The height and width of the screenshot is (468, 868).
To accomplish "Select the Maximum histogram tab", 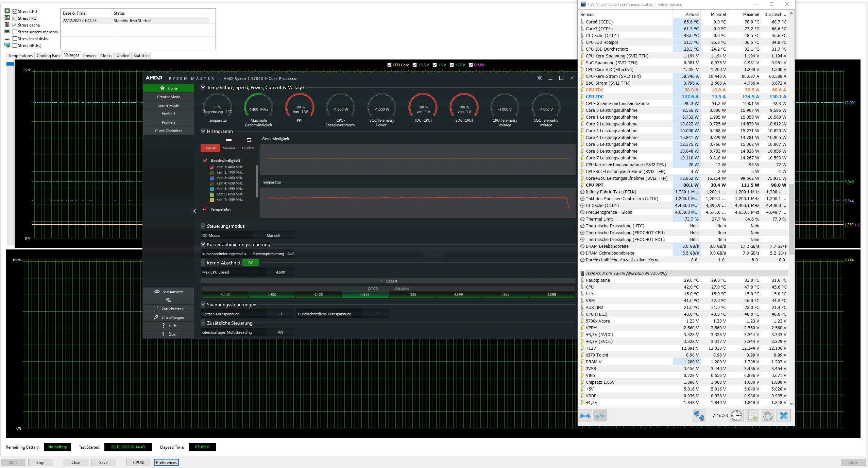I will 230,148.
